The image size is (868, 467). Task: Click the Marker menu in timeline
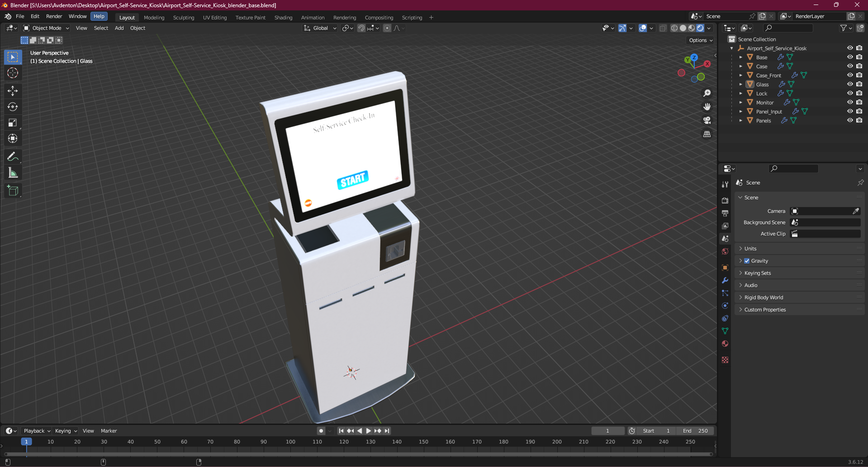pos(109,431)
